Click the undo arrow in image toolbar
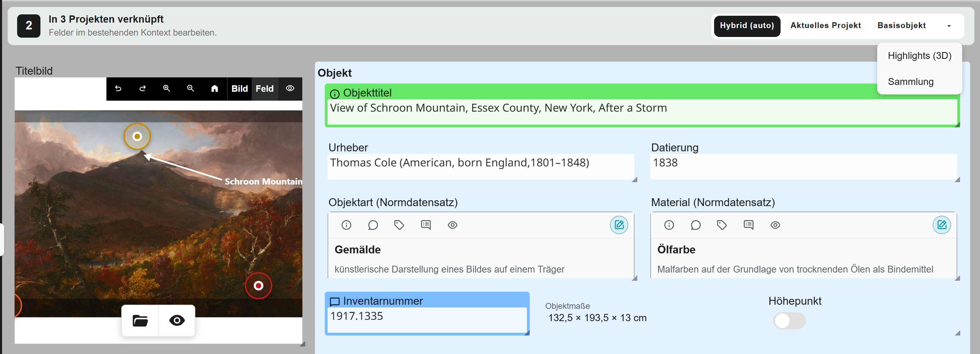The width and height of the screenshot is (980, 354). [x=118, y=89]
